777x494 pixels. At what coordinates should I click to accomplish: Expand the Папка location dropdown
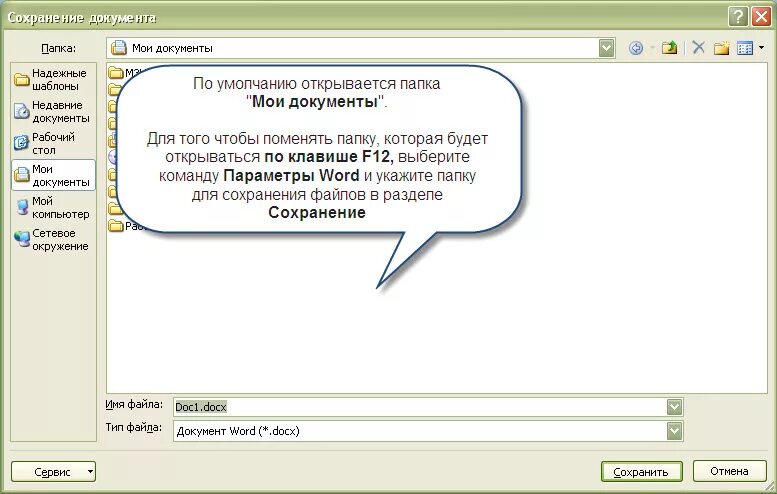[x=607, y=48]
